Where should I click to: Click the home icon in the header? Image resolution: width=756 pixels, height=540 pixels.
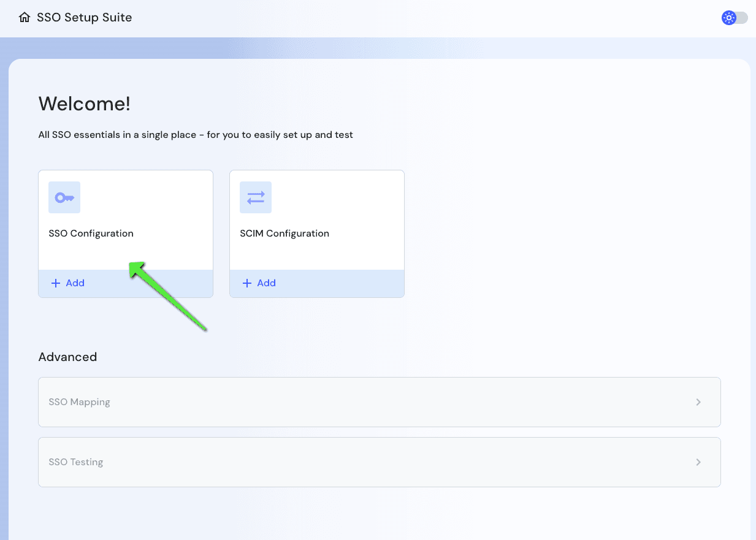click(24, 17)
